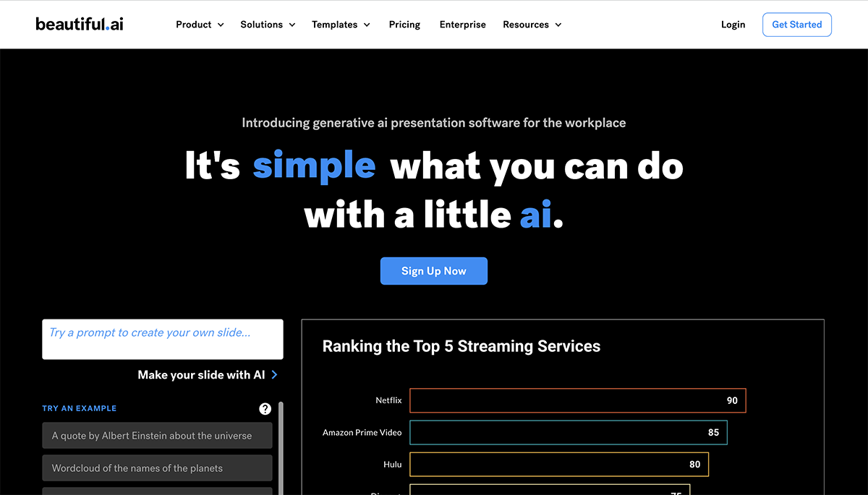This screenshot has height=495, width=868.
Task: Open the Enterprise page
Action: click(463, 25)
